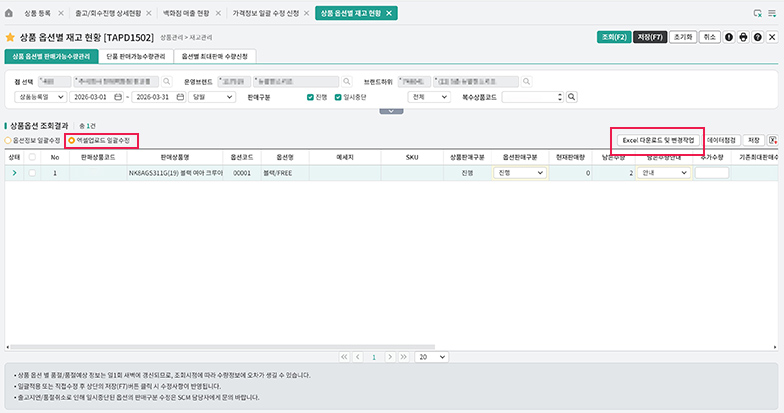
Task: Select the 엑셀업로드 일괄수정 radio button
Action: pos(72,140)
